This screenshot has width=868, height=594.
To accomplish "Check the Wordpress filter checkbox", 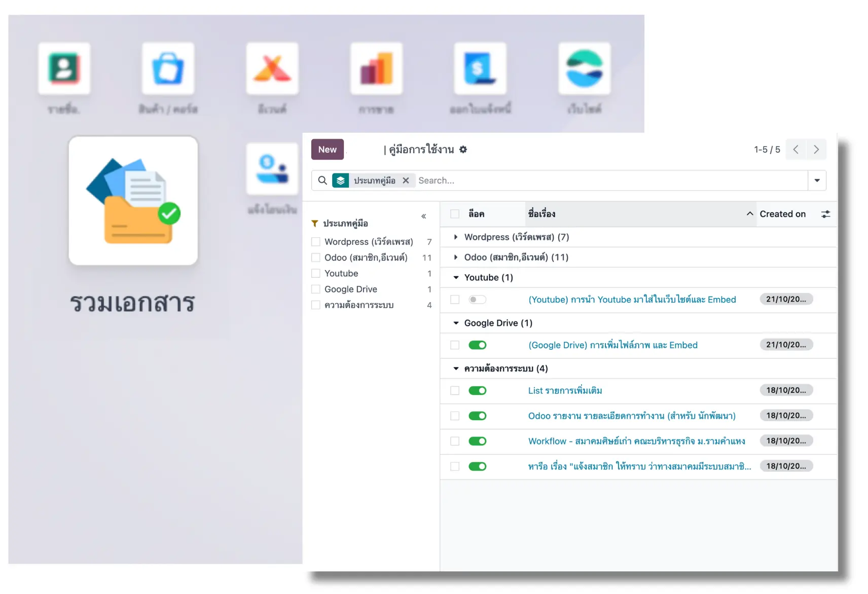I will pos(316,242).
